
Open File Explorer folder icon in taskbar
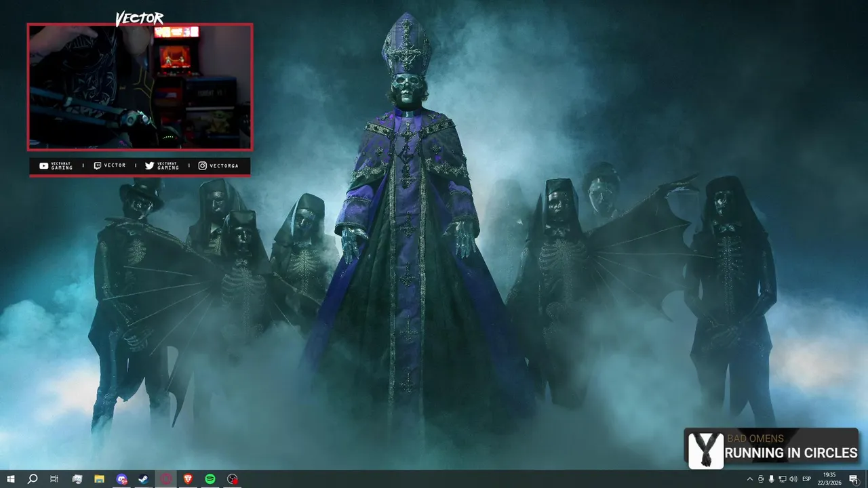99,479
